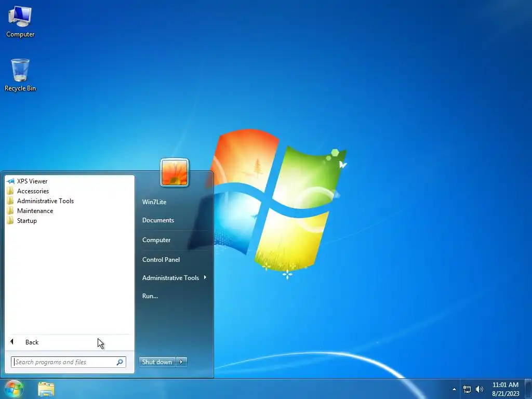Viewport: 532px width, 399px height.
Task: Click the Windows Start orb
Action: (x=14, y=389)
